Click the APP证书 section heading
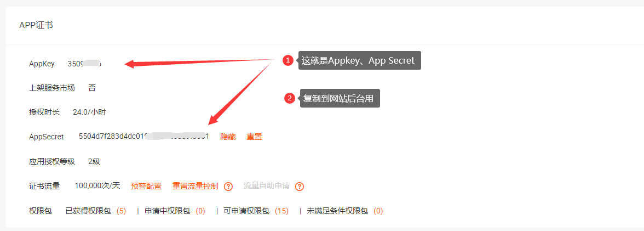Viewport: 644px width, 231px height. tap(36, 26)
